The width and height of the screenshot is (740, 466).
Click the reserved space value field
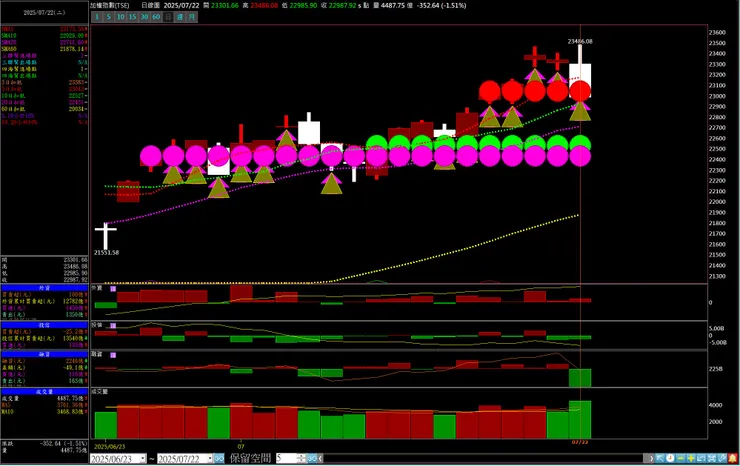coord(286,458)
